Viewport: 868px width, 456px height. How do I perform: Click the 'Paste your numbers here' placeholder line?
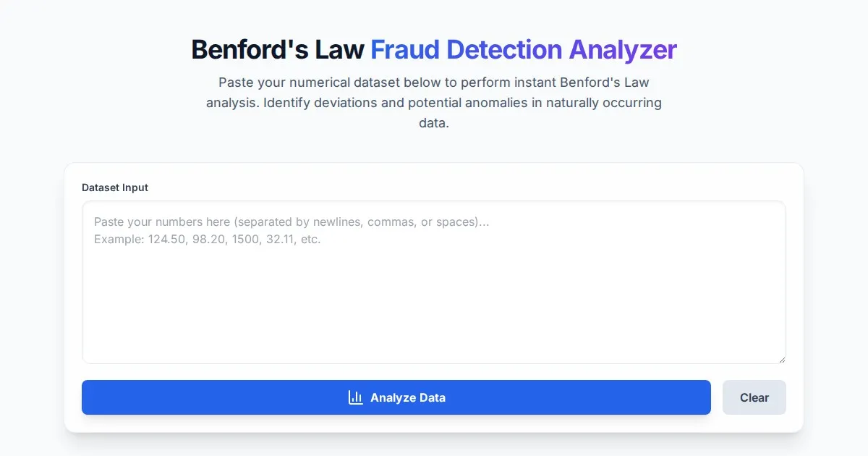point(292,221)
